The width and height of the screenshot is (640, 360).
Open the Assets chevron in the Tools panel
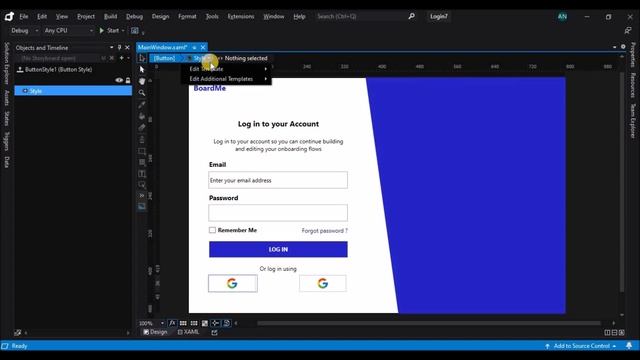pyautogui.click(x=142, y=196)
